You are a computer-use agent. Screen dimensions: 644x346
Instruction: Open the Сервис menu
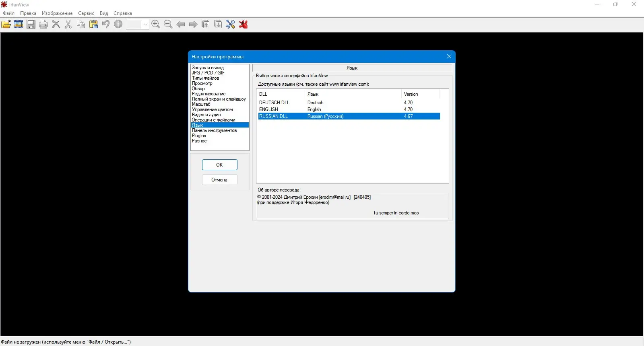[x=86, y=13]
